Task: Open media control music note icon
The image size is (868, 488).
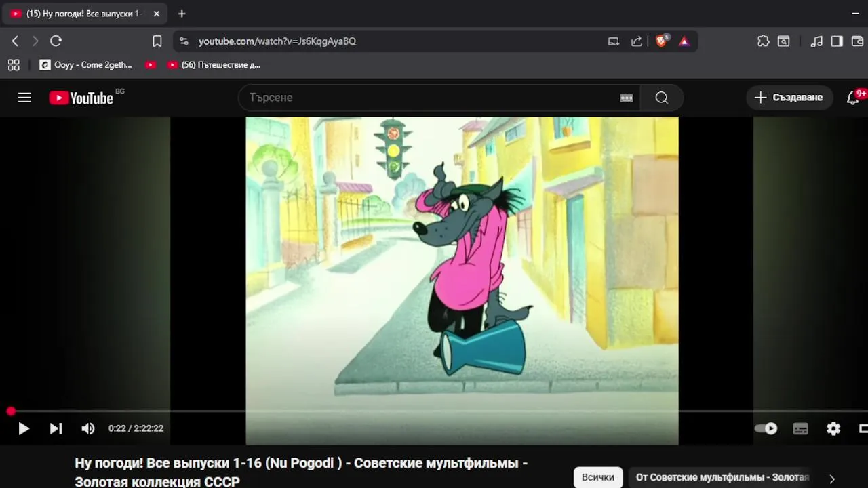Action: (816, 41)
